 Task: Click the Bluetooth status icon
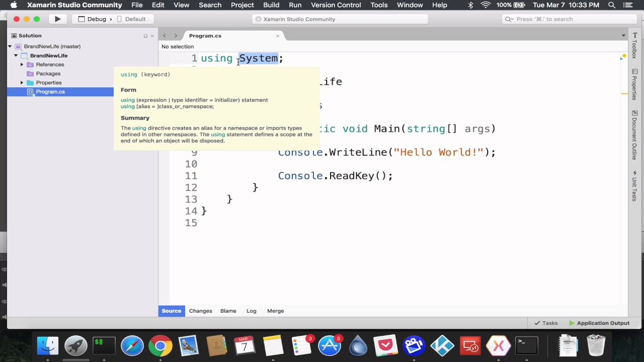pyautogui.click(x=470, y=5)
